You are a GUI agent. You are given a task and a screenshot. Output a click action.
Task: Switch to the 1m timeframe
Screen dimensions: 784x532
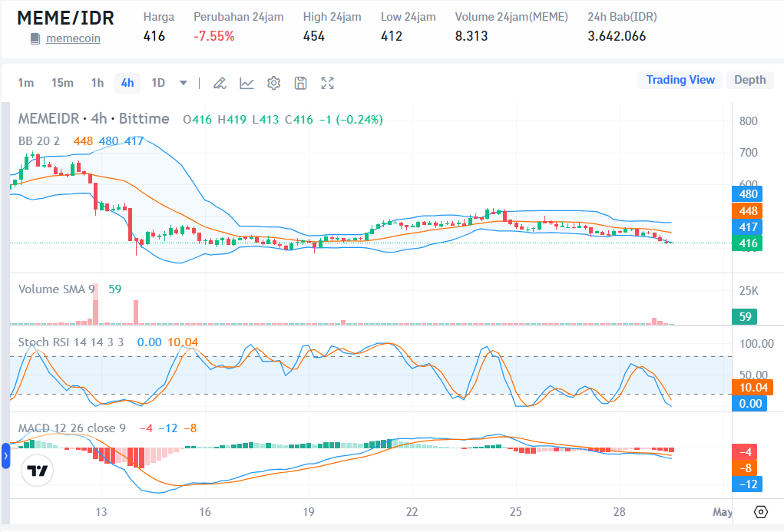[27, 83]
